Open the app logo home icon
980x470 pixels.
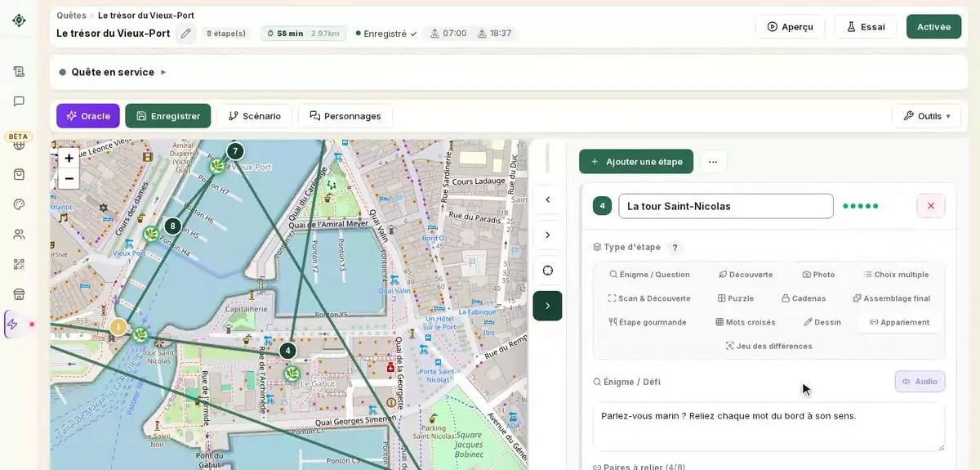coord(19,20)
